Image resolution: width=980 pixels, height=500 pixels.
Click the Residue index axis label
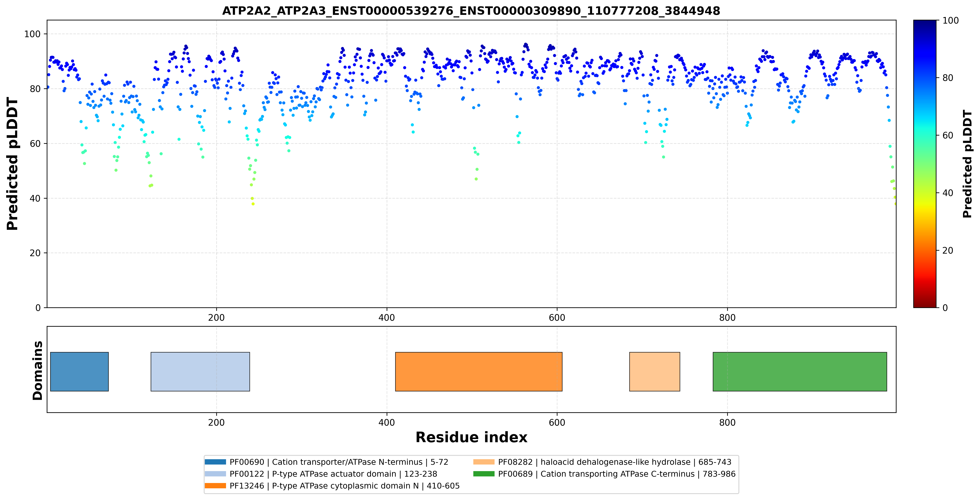pos(471,437)
